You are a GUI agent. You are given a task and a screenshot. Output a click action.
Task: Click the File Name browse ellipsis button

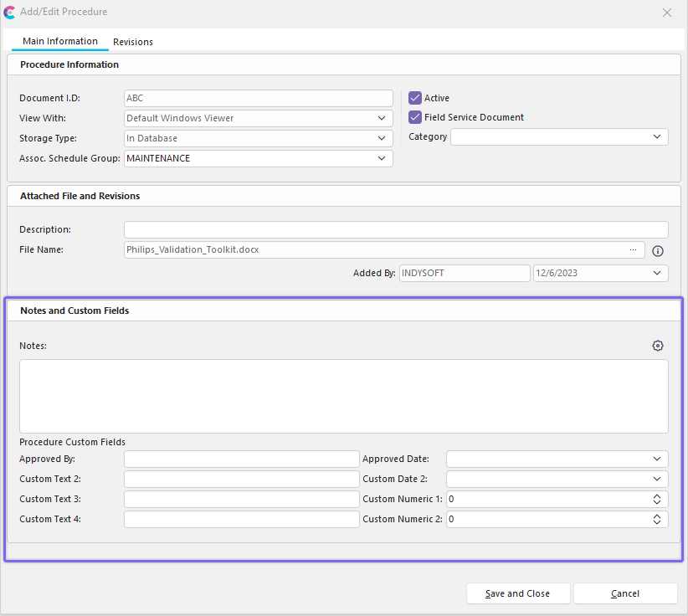[634, 249]
